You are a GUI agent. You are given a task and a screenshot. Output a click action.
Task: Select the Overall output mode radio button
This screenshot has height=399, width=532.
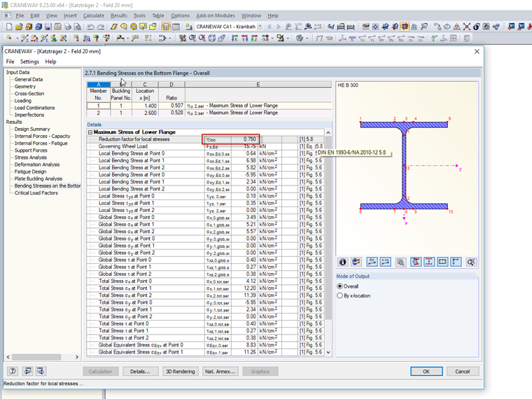339,286
